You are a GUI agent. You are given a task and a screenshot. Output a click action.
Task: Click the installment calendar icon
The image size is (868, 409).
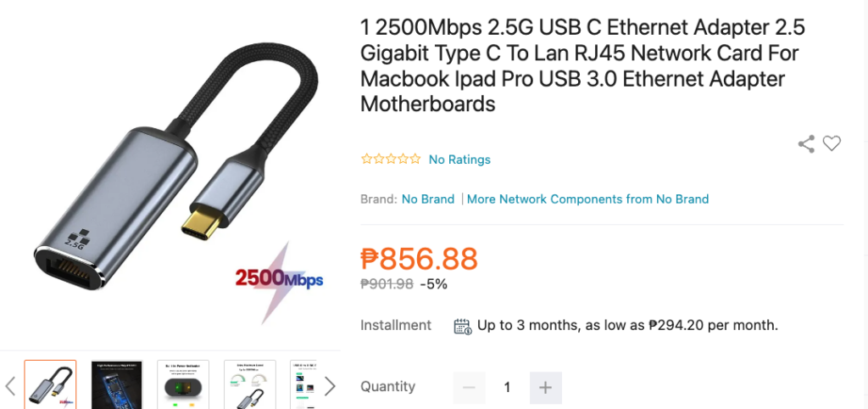462,326
